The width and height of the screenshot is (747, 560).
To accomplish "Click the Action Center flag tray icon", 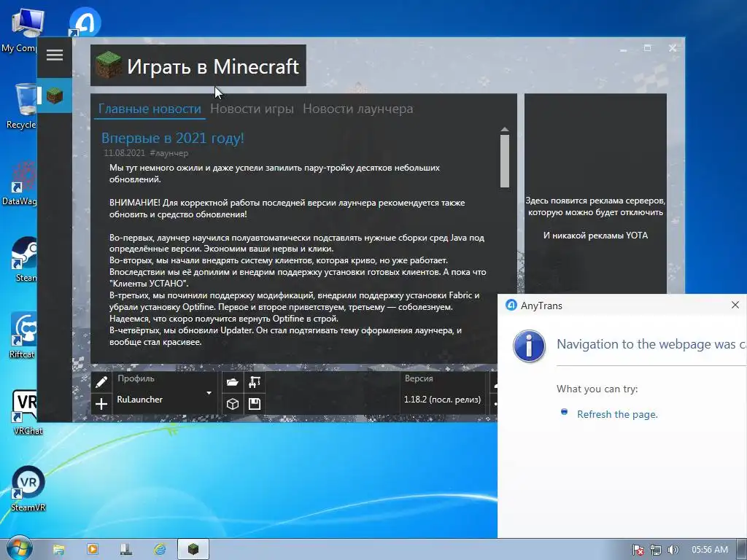I will pyautogui.click(x=638, y=550).
